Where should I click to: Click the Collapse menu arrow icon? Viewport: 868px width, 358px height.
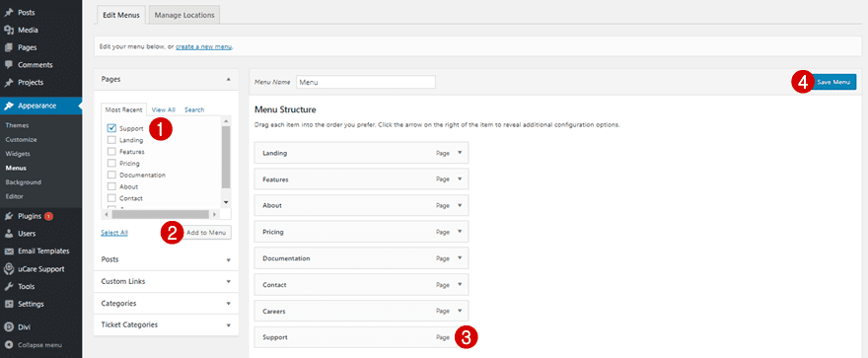pyautogui.click(x=9, y=345)
